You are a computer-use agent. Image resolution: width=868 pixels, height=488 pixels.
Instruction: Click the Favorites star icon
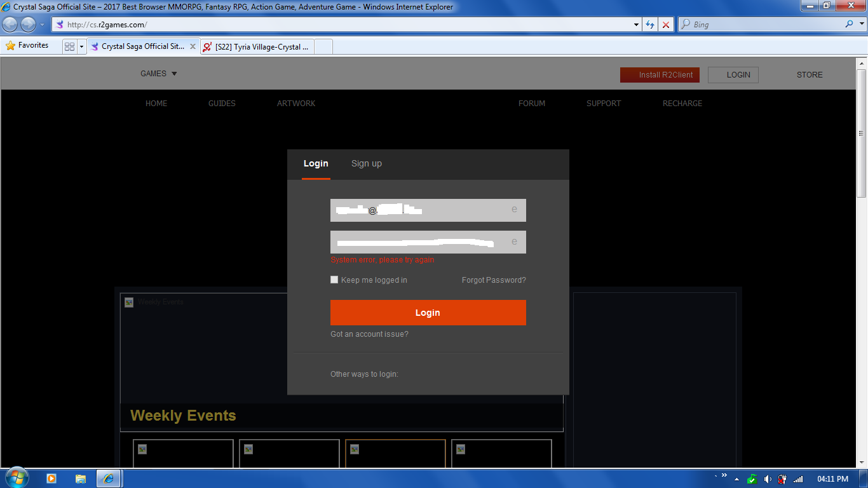[x=11, y=46]
